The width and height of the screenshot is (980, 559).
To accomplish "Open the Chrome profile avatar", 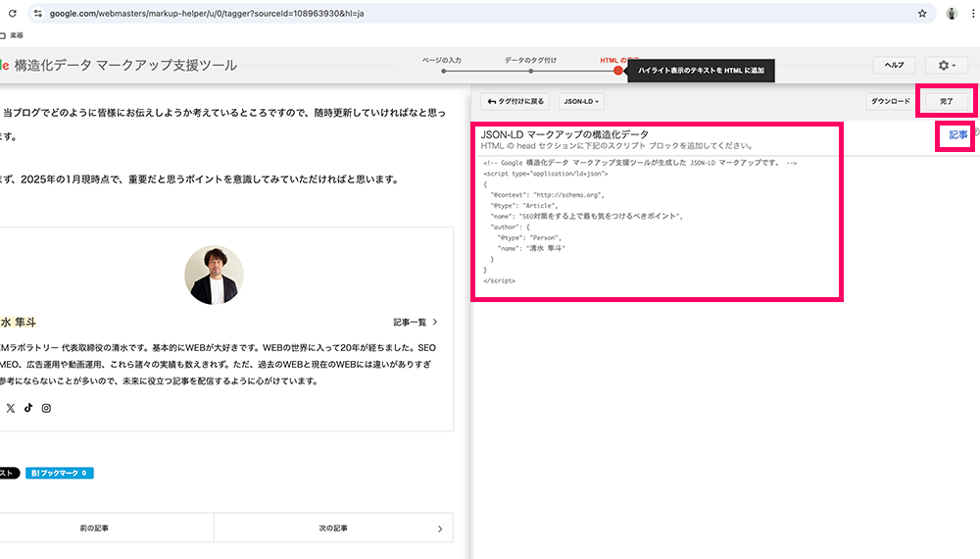I will click(x=952, y=13).
